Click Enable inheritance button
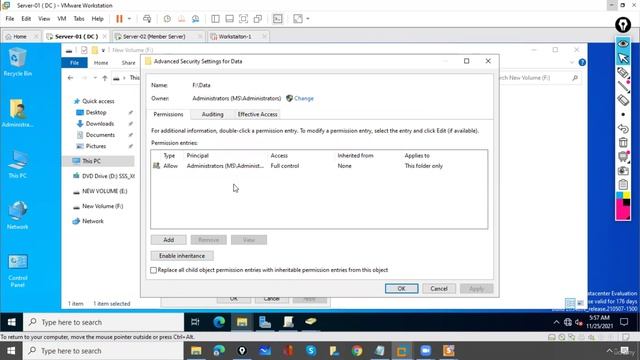The width and height of the screenshot is (640, 360). (x=182, y=256)
